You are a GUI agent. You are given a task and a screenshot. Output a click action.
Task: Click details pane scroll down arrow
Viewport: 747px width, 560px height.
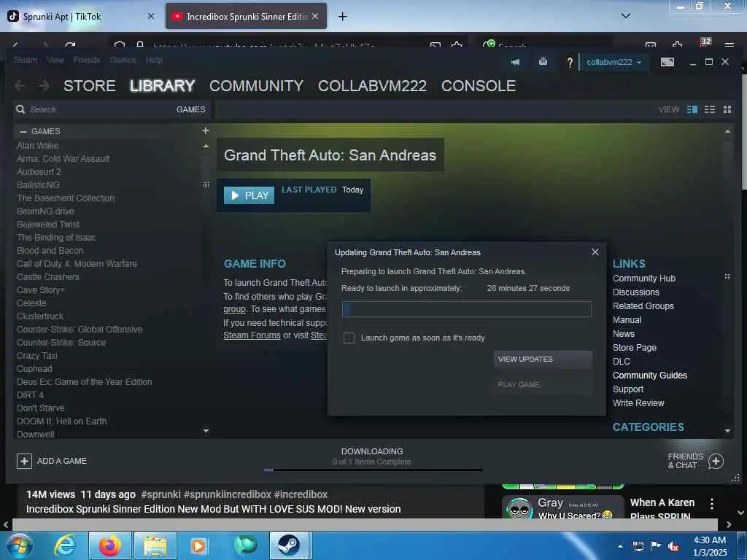click(x=727, y=431)
